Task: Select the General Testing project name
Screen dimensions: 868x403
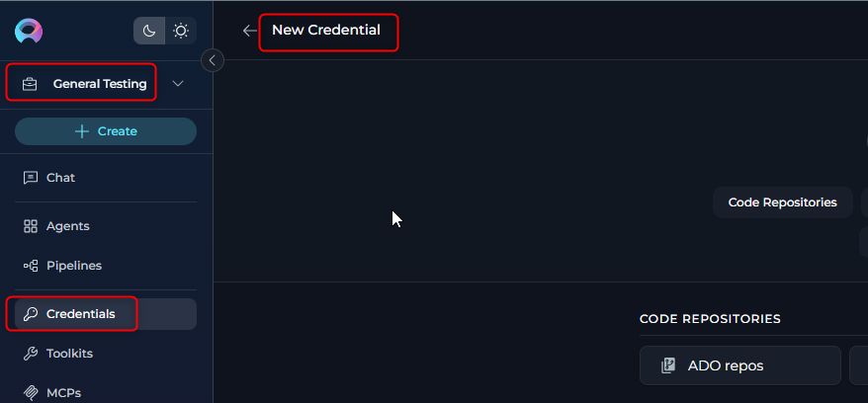Action: (x=100, y=84)
